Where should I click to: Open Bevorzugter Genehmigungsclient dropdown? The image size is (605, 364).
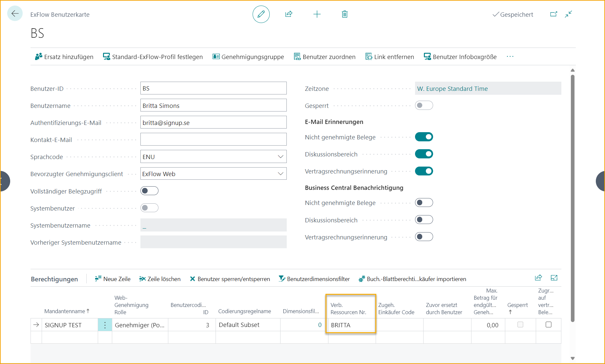click(281, 174)
